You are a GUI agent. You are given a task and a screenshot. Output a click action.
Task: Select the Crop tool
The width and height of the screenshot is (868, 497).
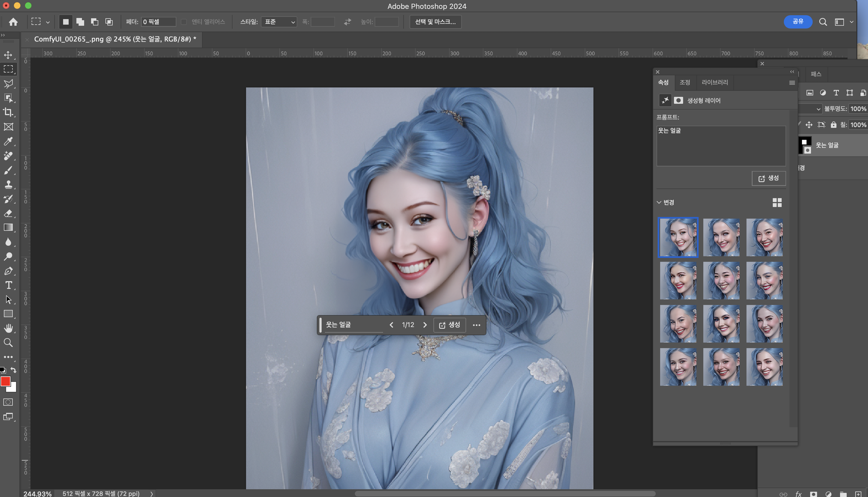click(x=8, y=112)
